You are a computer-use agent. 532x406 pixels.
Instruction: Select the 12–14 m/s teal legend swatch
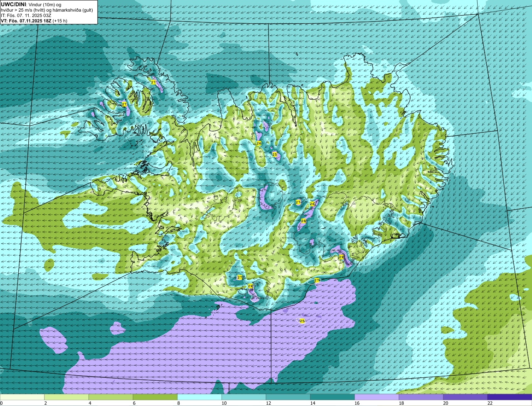tap(288, 397)
